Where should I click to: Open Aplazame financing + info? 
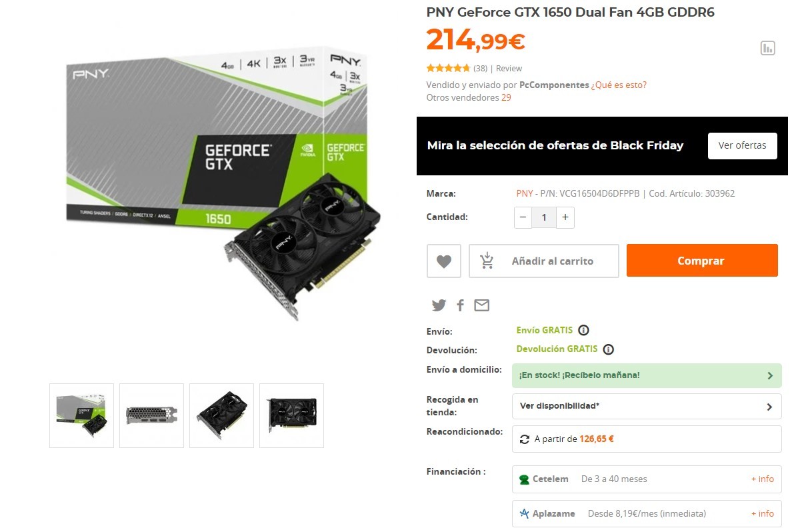coord(762,513)
